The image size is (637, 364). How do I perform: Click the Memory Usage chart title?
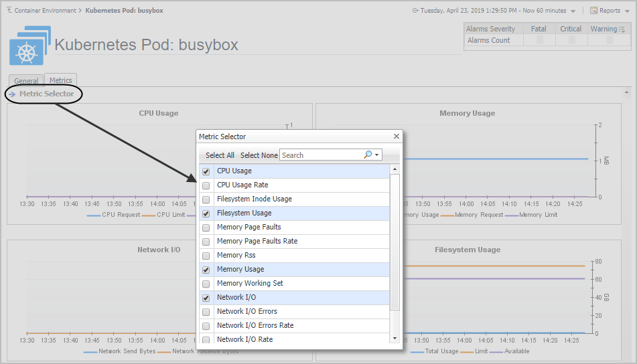click(467, 113)
